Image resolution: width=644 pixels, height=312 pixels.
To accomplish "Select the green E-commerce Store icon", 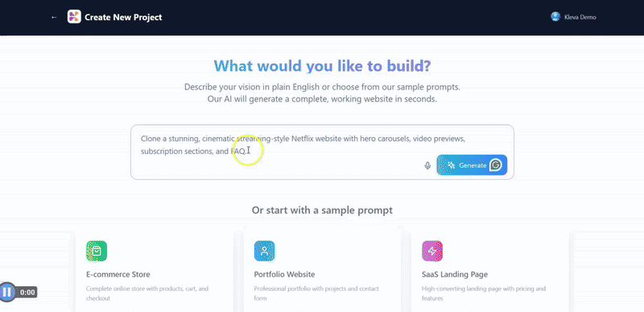I will tap(97, 251).
